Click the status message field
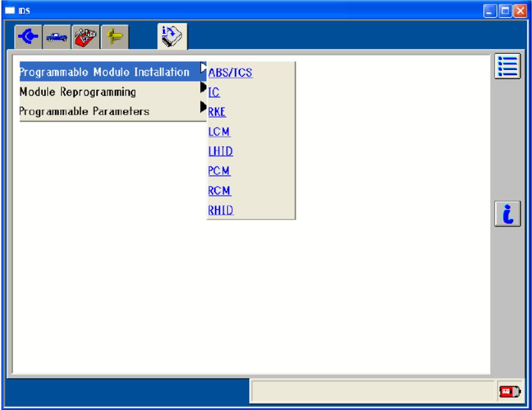The image size is (532, 410). [373, 392]
